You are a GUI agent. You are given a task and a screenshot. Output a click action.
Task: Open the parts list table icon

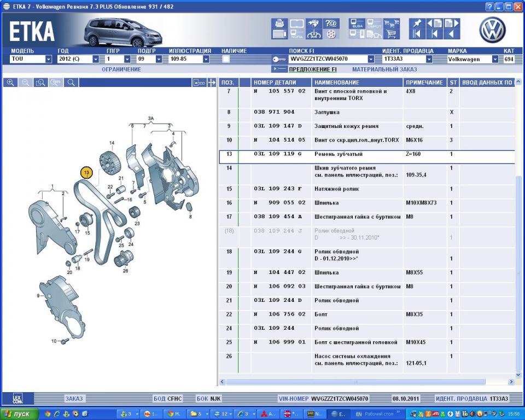pos(279,34)
